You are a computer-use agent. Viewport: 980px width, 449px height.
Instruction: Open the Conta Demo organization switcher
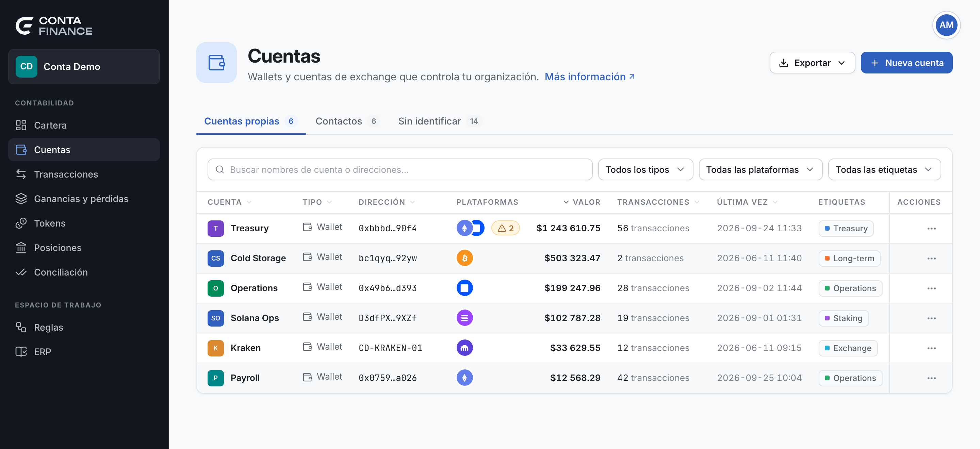click(84, 67)
